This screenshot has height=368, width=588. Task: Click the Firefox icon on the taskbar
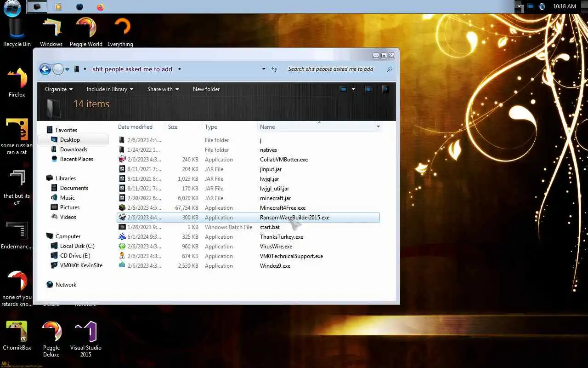tap(100, 7)
